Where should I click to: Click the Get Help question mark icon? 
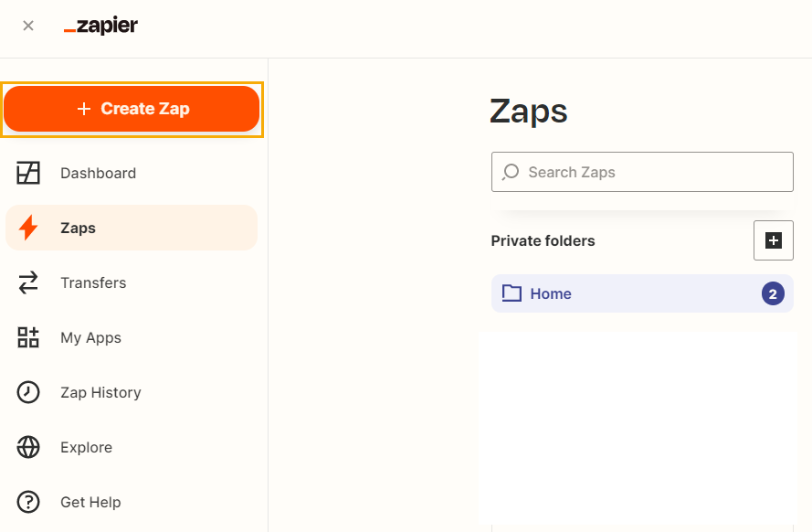(x=28, y=502)
